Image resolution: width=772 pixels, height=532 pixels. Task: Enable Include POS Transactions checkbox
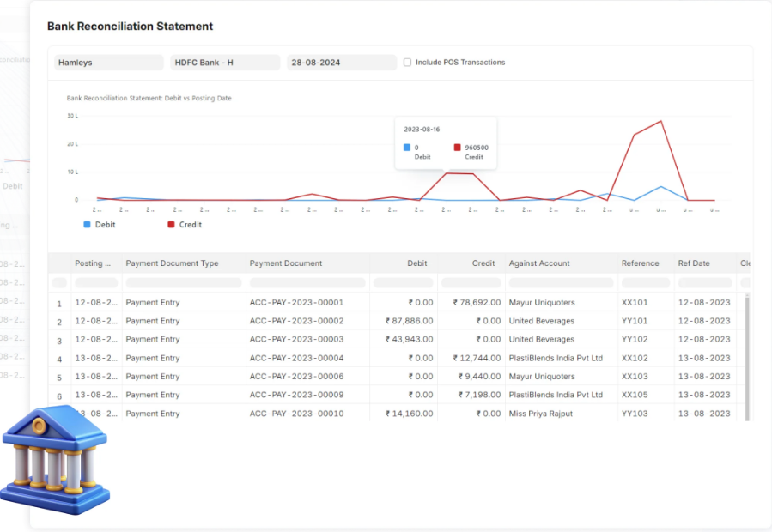(x=408, y=63)
